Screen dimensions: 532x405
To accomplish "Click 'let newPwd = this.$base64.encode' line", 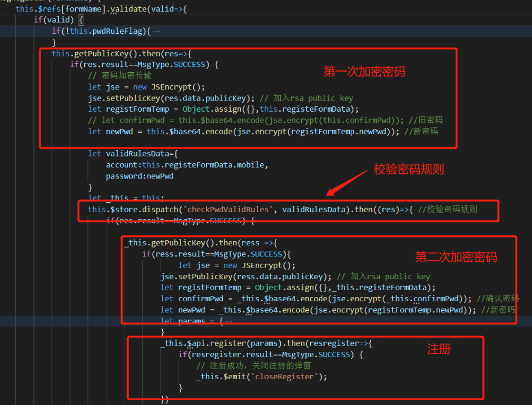I will click(243, 131).
